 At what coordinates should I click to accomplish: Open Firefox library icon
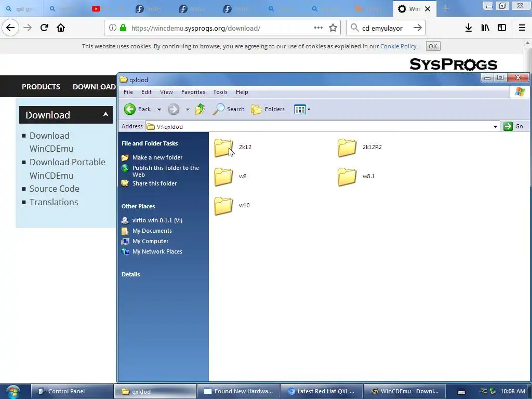click(485, 28)
